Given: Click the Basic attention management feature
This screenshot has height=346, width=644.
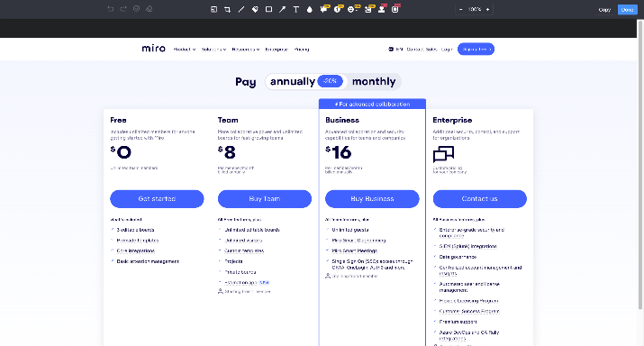Looking at the screenshot, I should (x=148, y=261).
